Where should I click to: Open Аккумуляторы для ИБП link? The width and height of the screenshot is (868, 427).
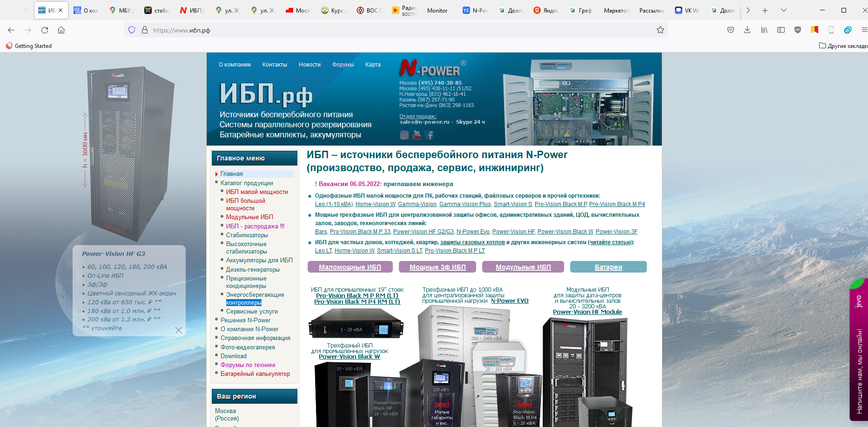[259, 260]
